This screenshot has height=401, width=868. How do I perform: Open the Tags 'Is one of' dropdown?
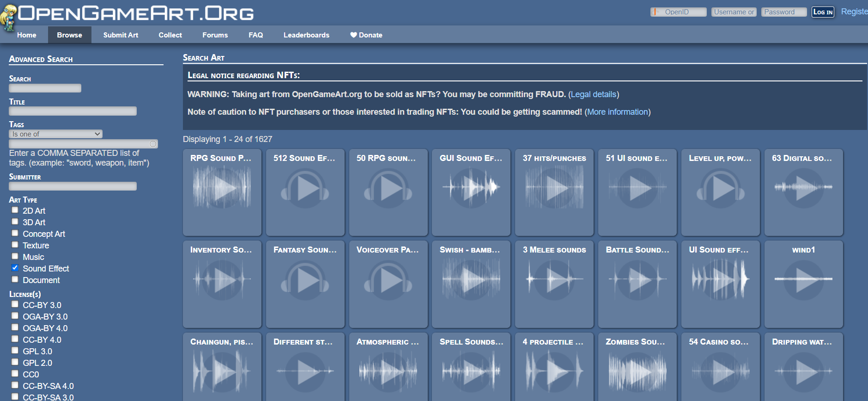(55, 134)
